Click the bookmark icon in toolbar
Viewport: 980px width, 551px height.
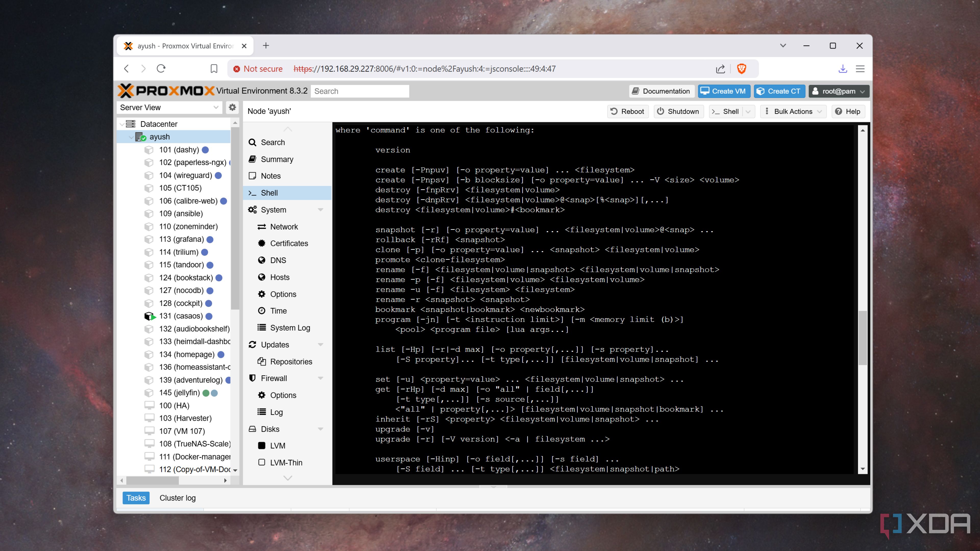click(214, 69)
